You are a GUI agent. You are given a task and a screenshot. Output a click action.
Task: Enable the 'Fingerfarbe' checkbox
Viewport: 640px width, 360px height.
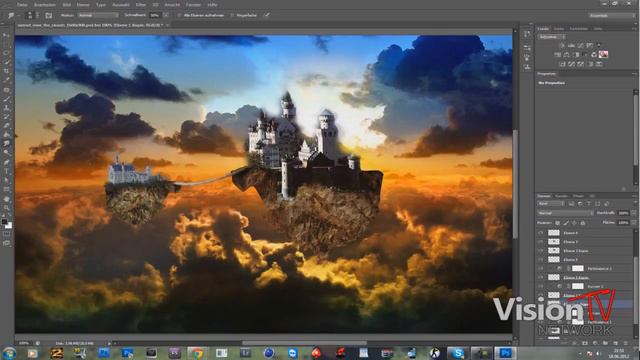(232, 15)
